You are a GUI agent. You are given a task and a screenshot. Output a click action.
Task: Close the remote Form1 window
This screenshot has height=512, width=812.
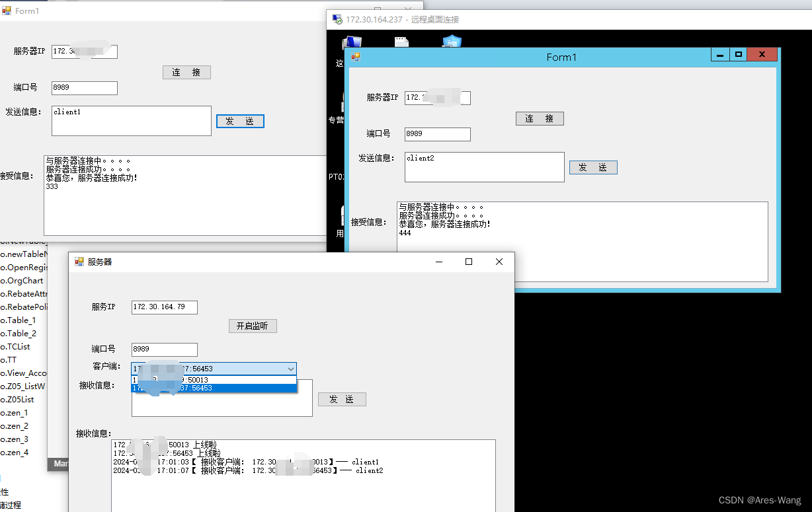point(762,55)
